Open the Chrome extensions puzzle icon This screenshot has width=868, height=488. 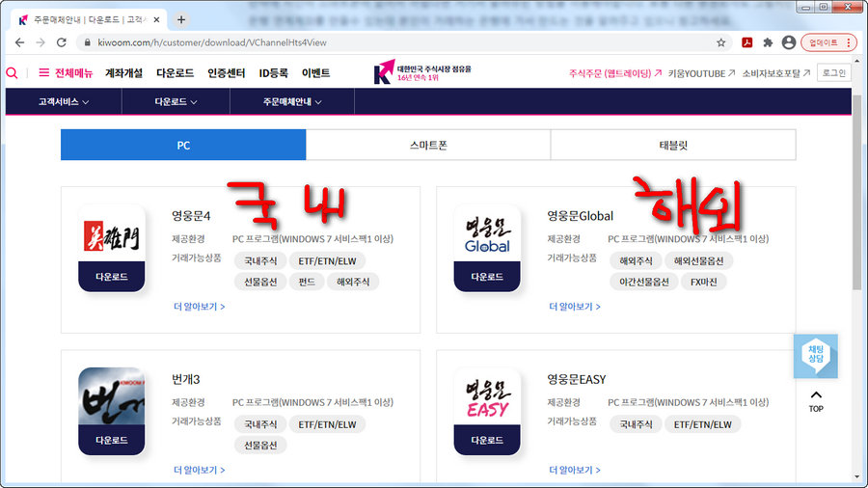pos(768,42)
